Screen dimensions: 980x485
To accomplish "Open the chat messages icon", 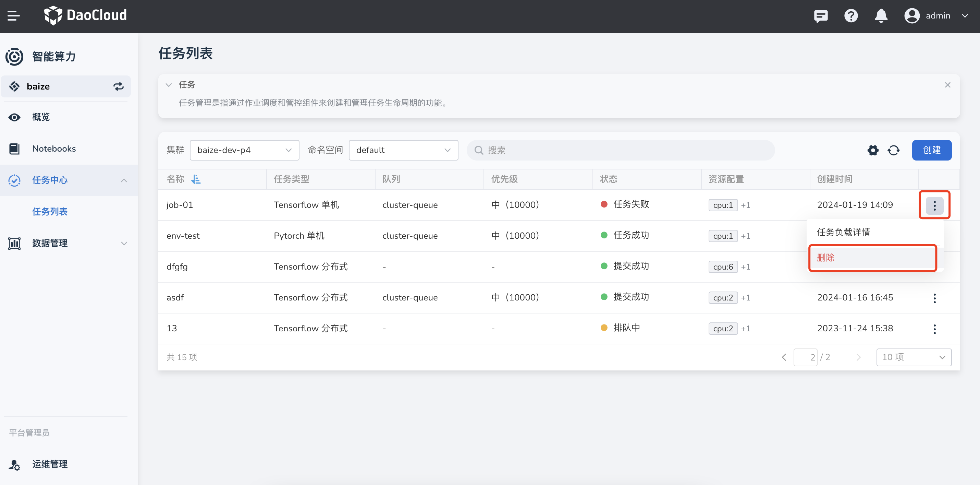I will coord(821,16).
